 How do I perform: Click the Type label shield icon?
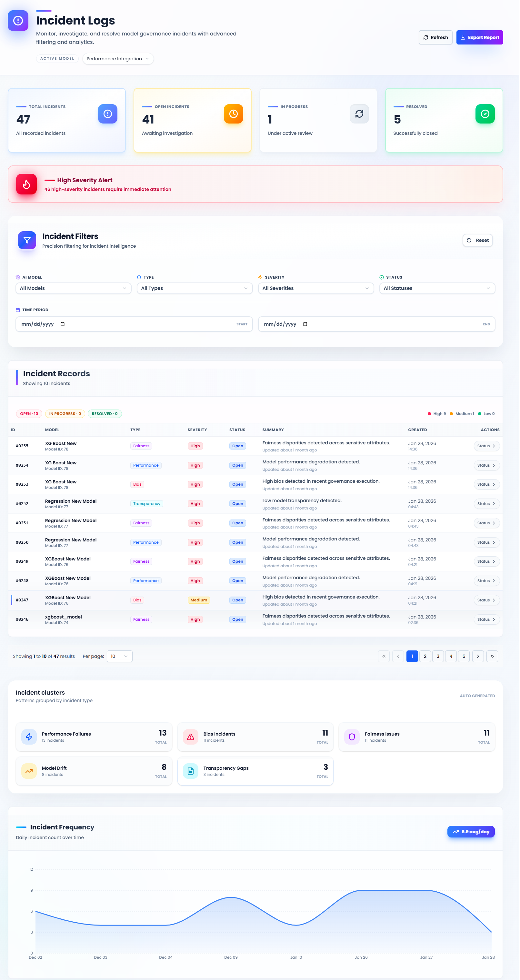point(139,277)
